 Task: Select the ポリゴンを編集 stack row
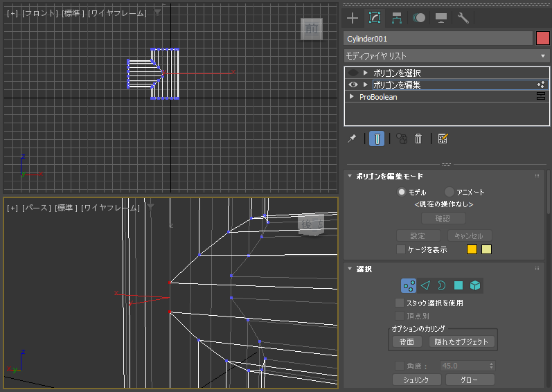(447, 84)
